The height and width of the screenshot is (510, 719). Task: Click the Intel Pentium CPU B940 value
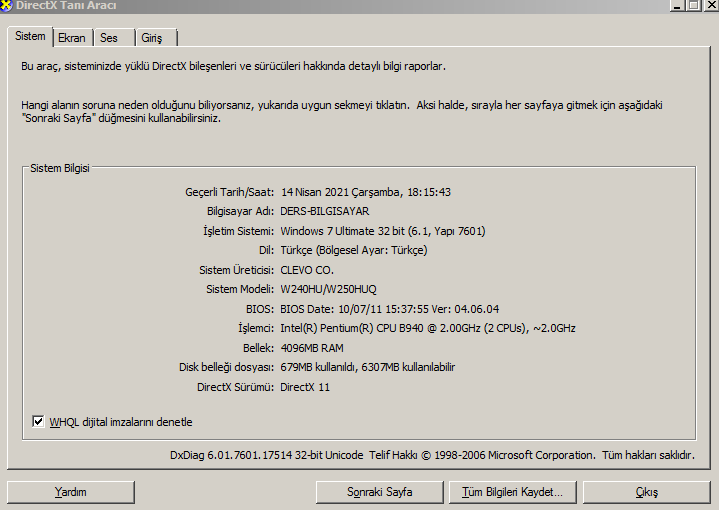click(428, 328)
